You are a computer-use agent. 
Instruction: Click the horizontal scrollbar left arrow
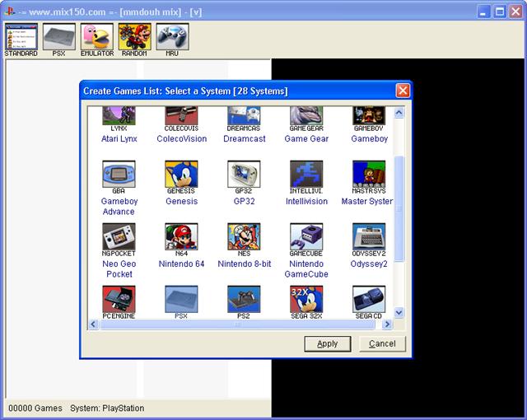point(93,324)
